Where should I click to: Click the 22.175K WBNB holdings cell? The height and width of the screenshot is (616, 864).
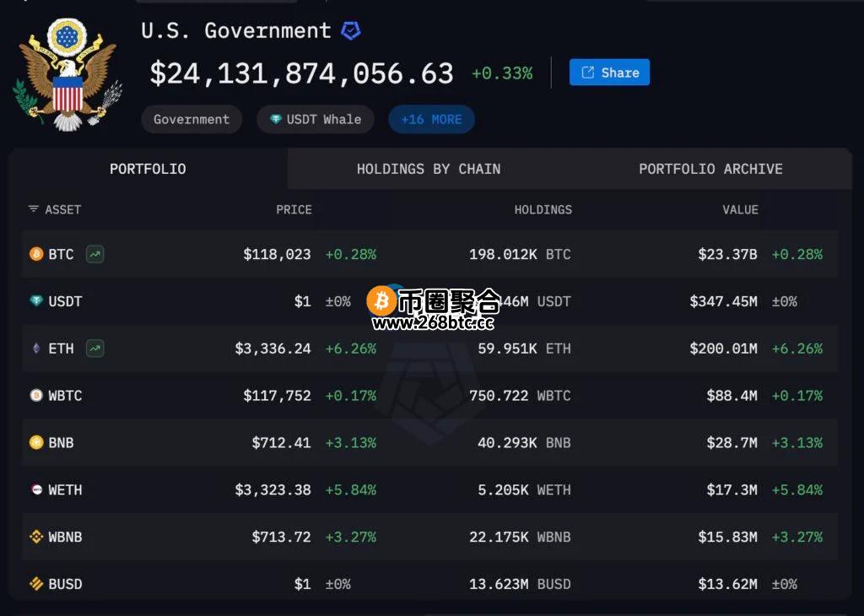[x=520, y=537]
